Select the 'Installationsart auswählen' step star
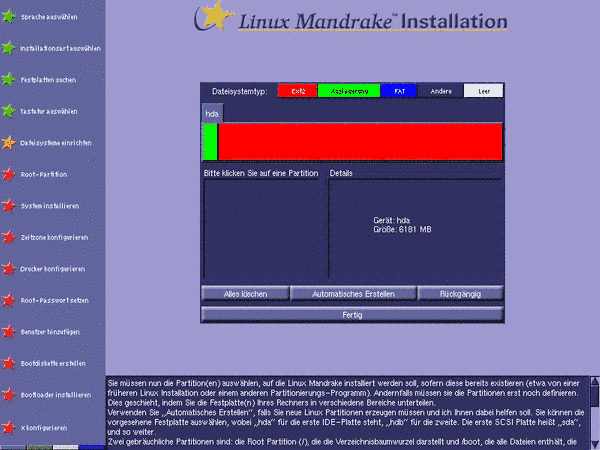600x450 pixels. 9,48
